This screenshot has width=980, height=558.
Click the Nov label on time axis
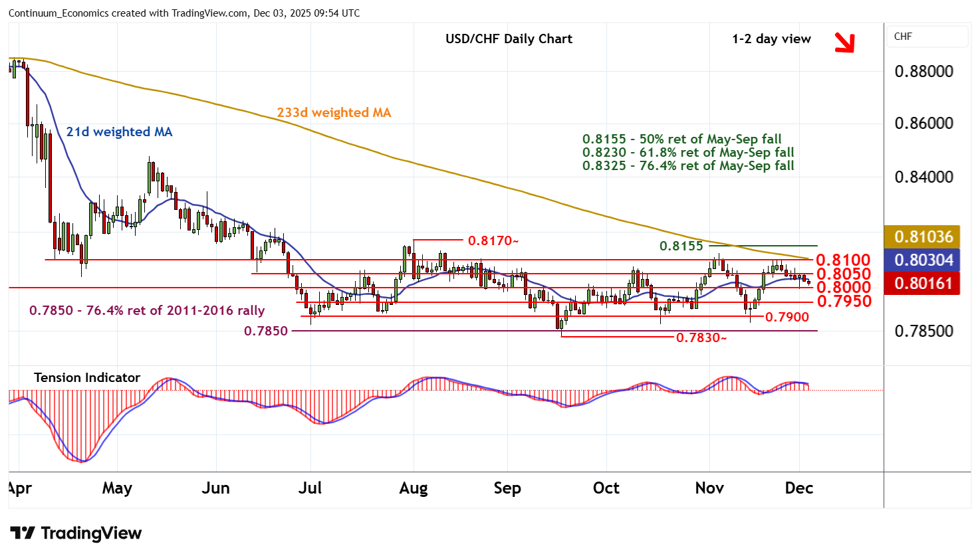[709, 488]
